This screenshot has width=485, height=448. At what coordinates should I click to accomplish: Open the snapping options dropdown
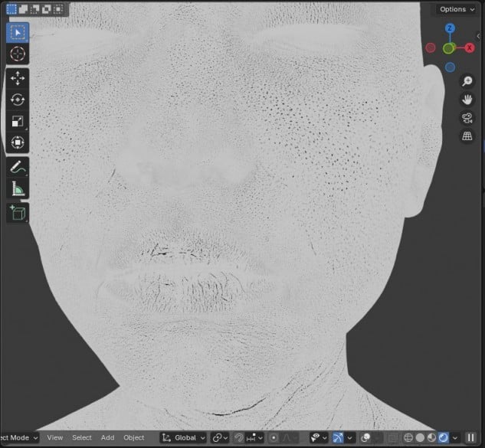[x=254, y=437]
